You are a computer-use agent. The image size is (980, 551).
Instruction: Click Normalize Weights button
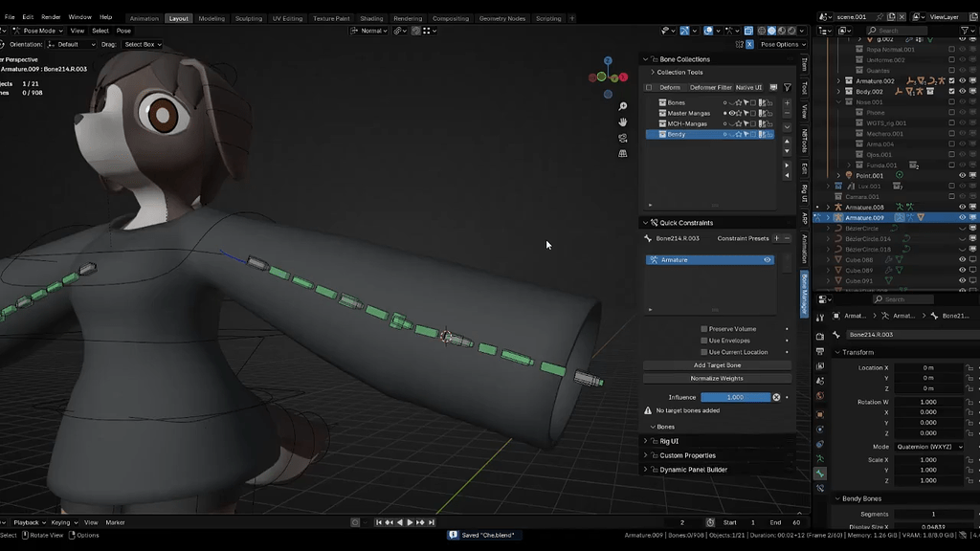[x=717, y=379]
